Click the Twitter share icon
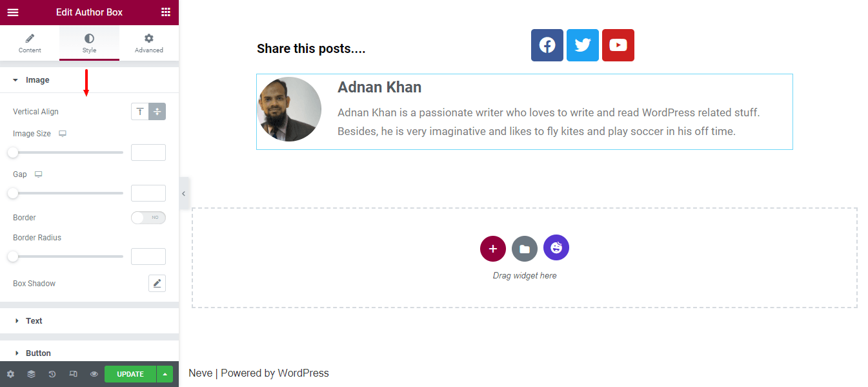Image resolution: width=868 pixels, height=387 pixels. pyautogui.click(x=583, y=45)
